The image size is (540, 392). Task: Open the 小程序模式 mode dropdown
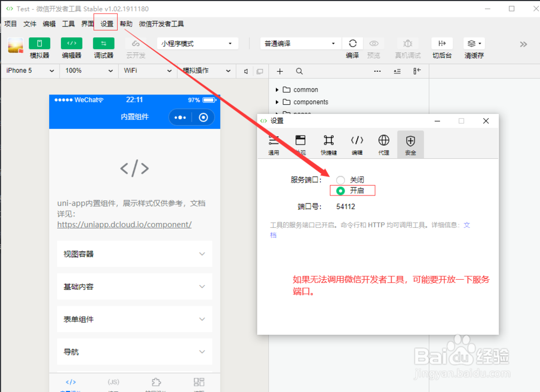tap(197, 43)
